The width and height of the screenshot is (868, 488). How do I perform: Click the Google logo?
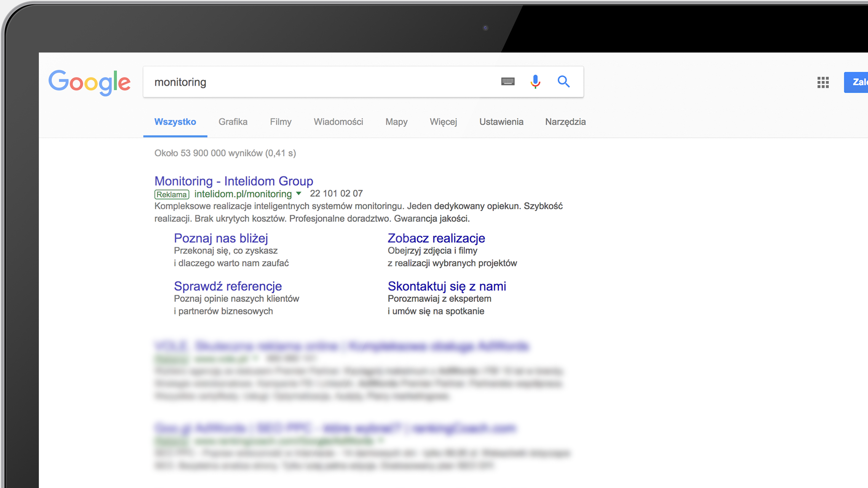(89, 82)
